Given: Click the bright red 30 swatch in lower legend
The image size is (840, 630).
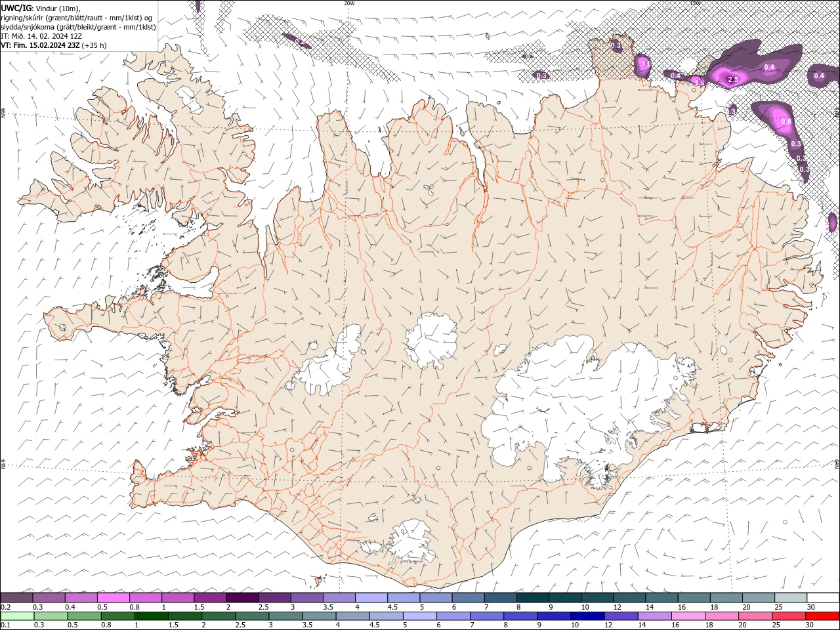Looking at the screenshot, I should pos(822,616).
